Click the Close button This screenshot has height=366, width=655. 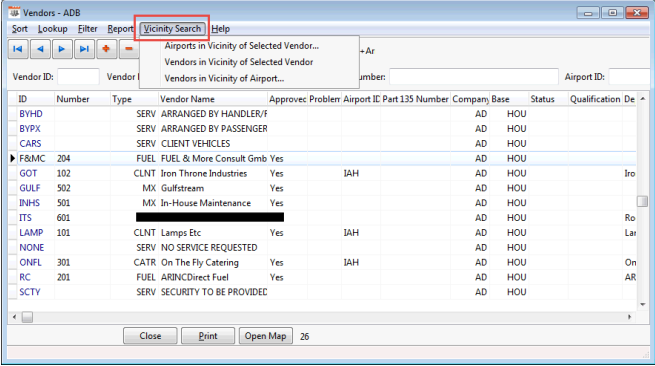(x=150, y=336)
